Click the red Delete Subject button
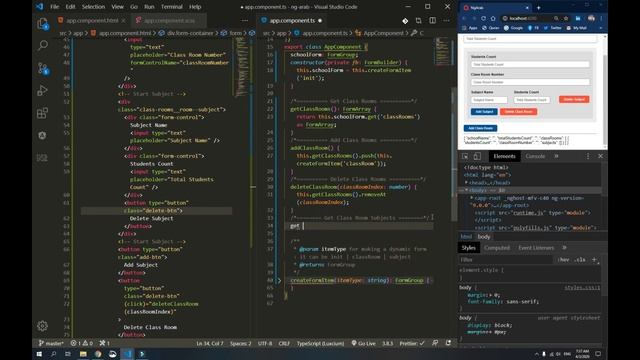Screen dimensions: 640x360 click(x=574, y=99)
